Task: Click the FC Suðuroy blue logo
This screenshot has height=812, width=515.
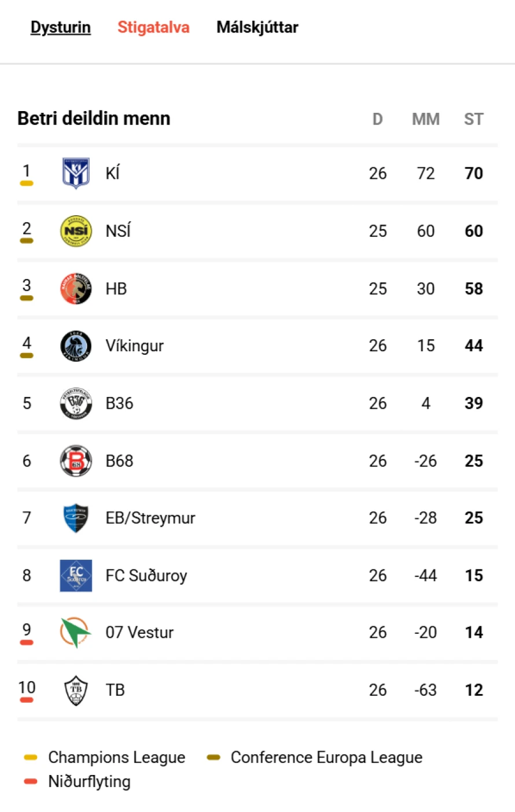Action: coord(76,575)
